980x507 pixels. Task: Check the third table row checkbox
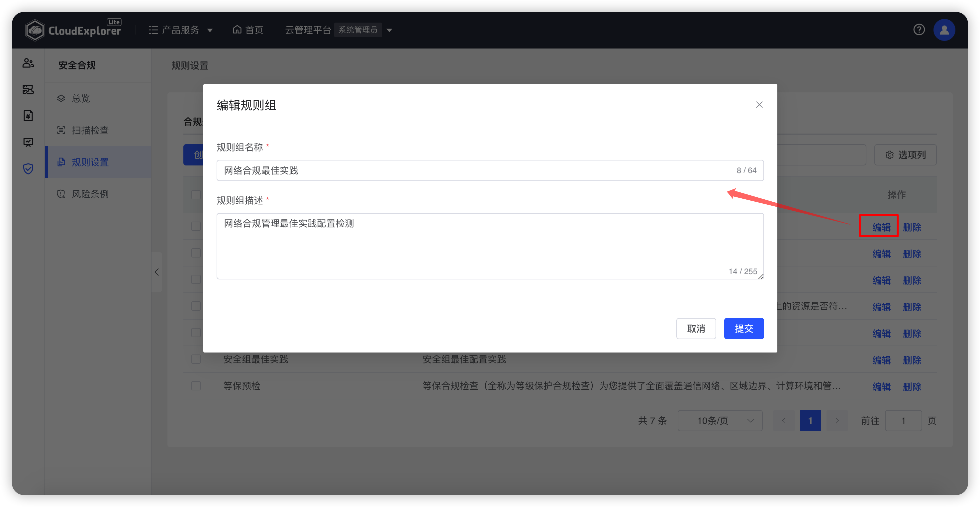[x=196, y=279]
